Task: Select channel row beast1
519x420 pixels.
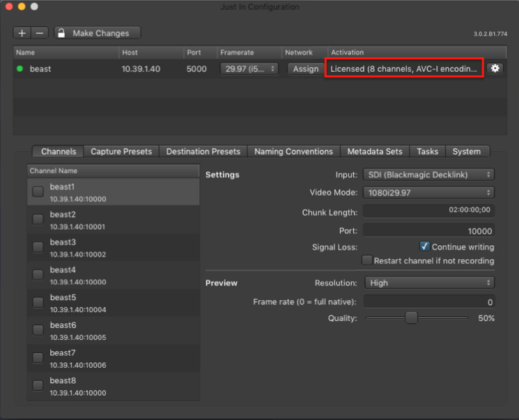Action: pyautogui.click(x=113, y=192)
